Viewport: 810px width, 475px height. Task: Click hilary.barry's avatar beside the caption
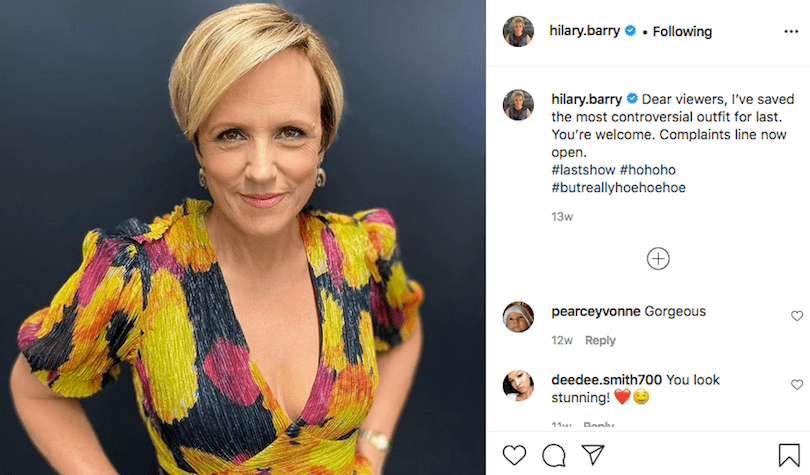518,105
